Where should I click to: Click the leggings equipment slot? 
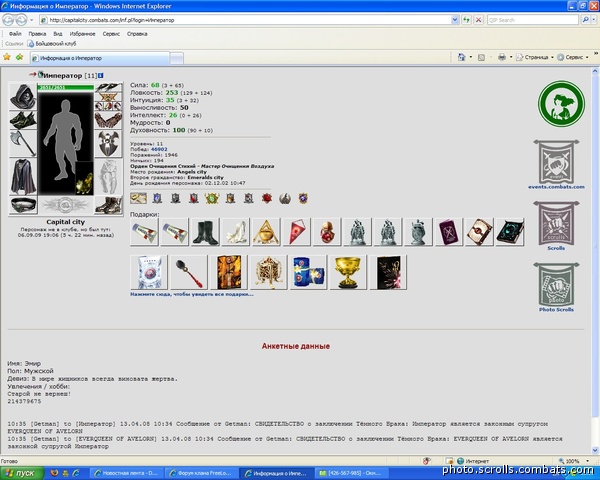pos(108,177)
